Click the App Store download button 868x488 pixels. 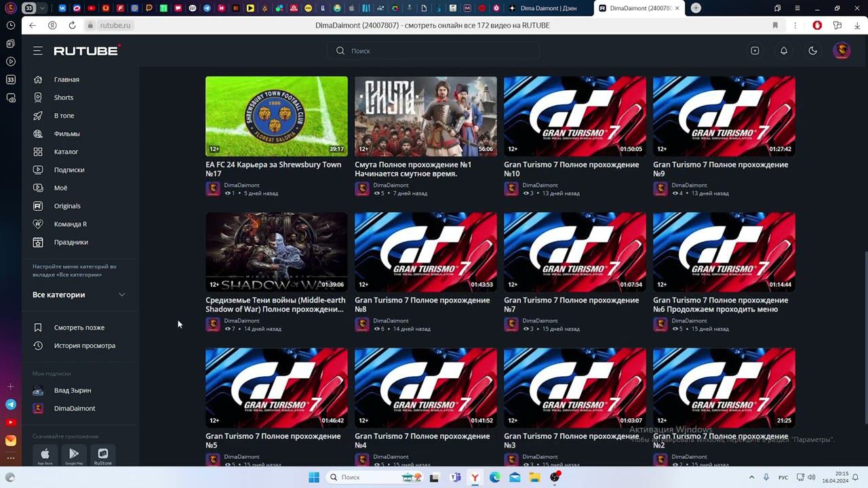[x=45, y=455]
